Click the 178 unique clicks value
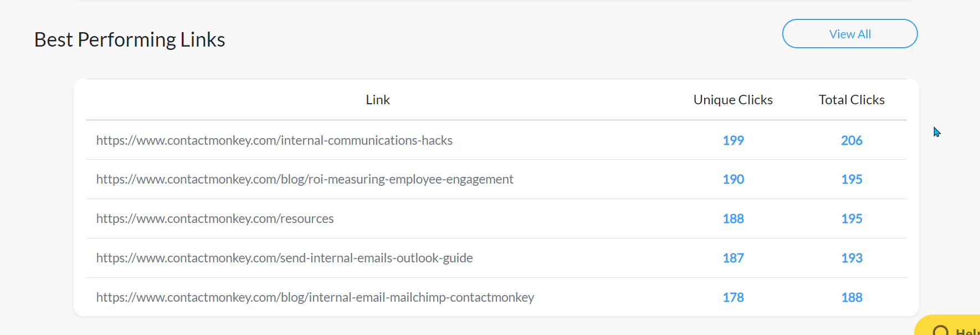 tap(733, 297)
